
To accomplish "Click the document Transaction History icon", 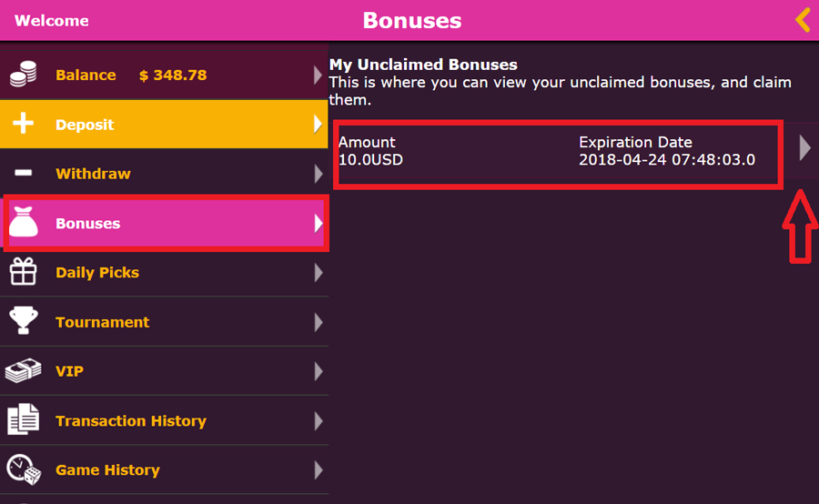I will coord(24,420).
